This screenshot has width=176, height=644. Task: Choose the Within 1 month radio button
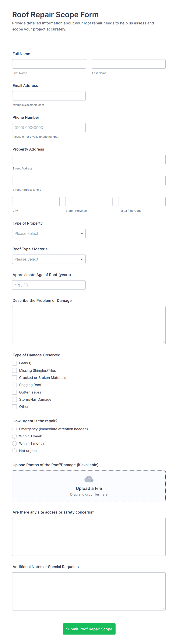[x=15, y=443]
